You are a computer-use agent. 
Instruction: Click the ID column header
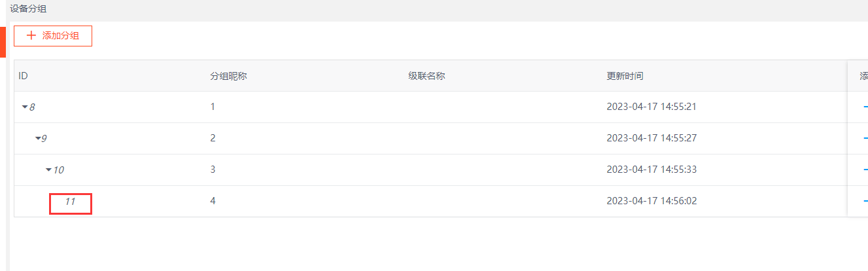pos(23,76)
